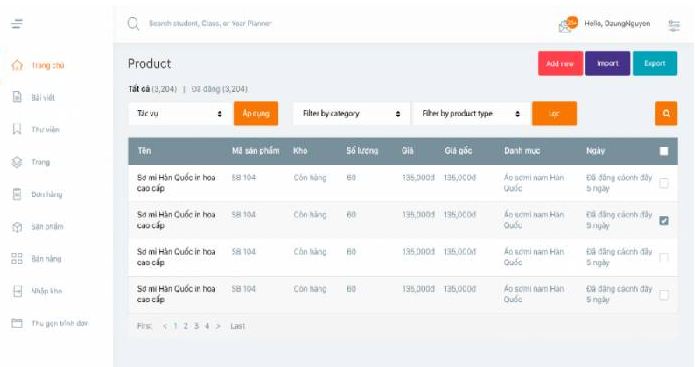Uncheck the second product row checkbox
695x367 pixels.
coord(664,220)
